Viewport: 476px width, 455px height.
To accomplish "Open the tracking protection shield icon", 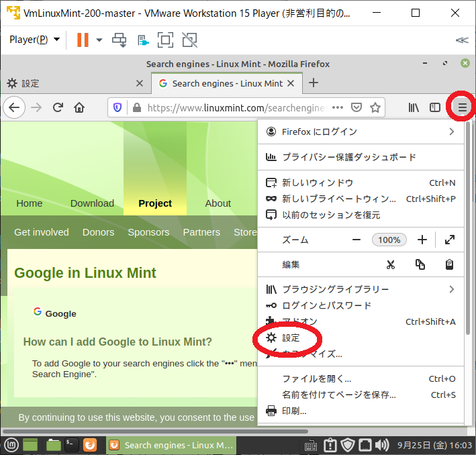I will click(x=117, y=107).
